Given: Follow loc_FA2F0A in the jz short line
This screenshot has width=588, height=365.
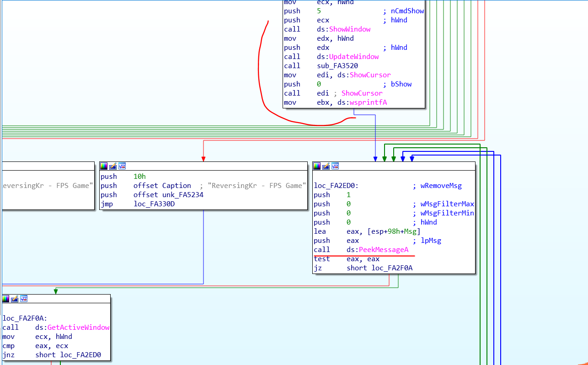Looking at the screenshot, I should [x=392, y=268].
